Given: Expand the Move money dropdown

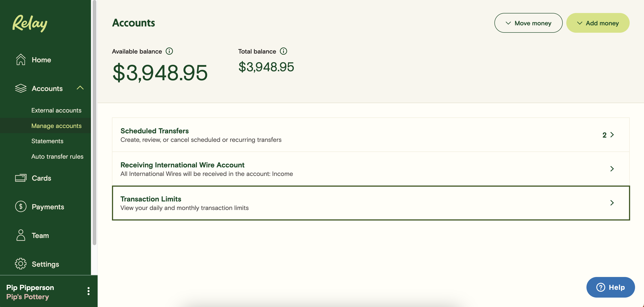Looking at the screenshot, I should click(528, 23).
